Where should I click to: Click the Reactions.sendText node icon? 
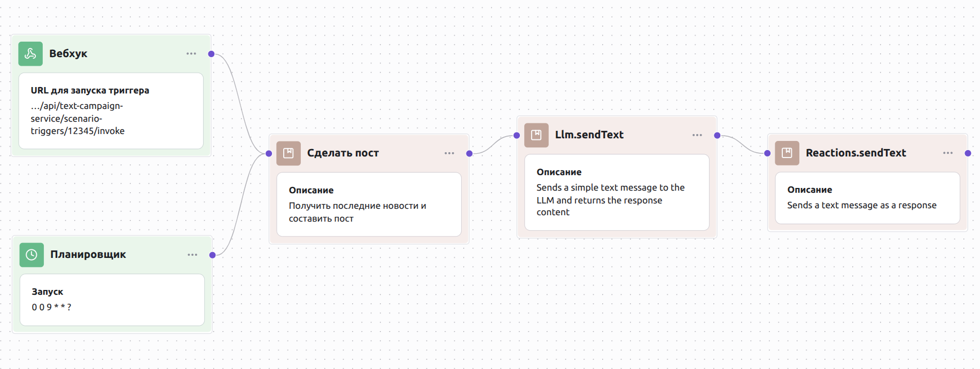coord(787,153)
